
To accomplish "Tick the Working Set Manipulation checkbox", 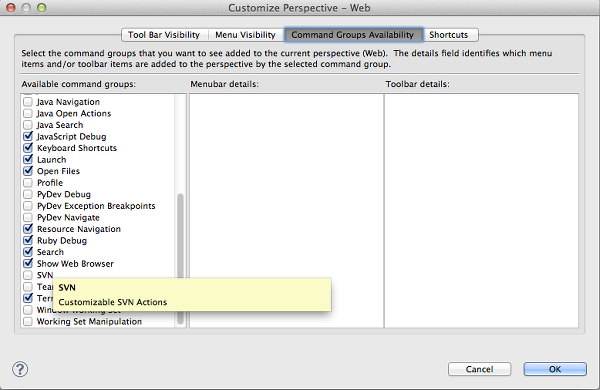I will click(28, 321).
